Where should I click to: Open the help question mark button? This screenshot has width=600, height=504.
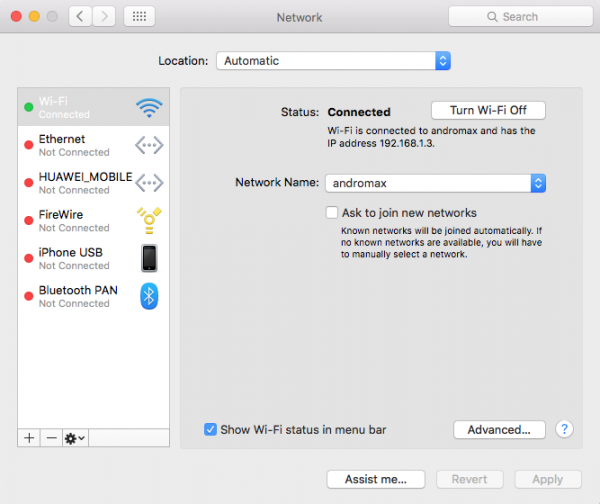click(565, 429)
